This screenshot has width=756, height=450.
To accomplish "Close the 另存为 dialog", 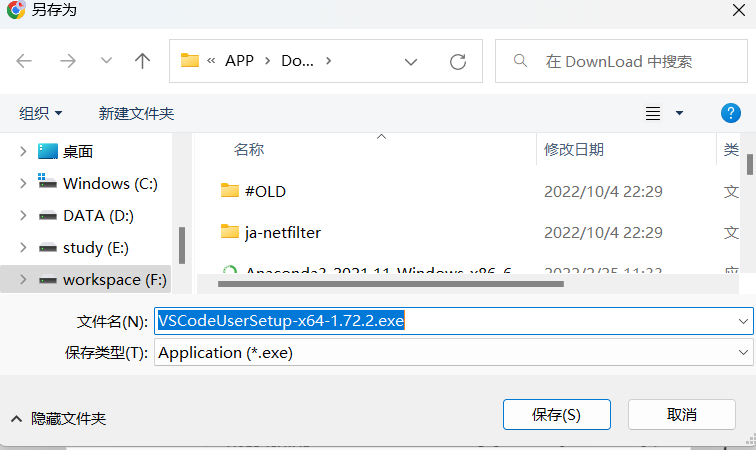I will coord(739,10).
